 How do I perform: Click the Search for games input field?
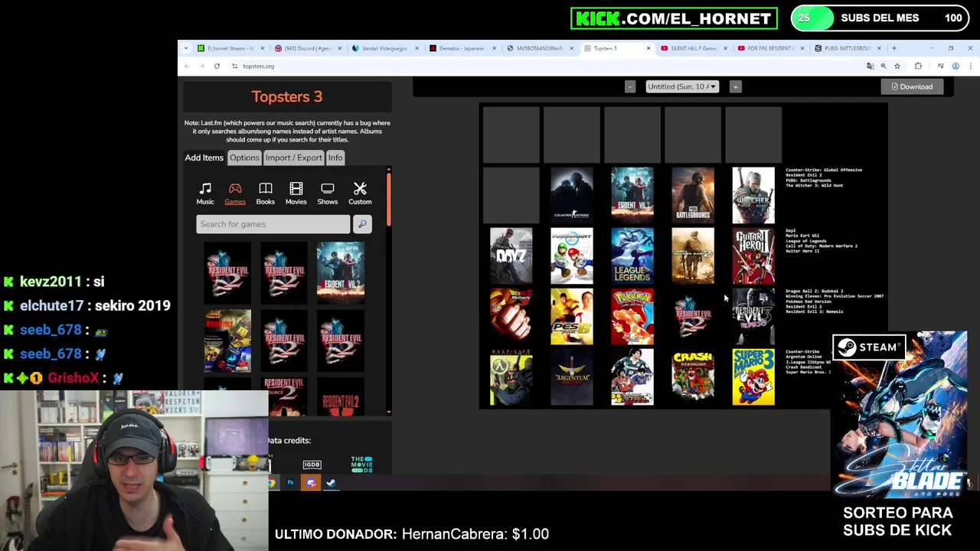tap(273, 223)
